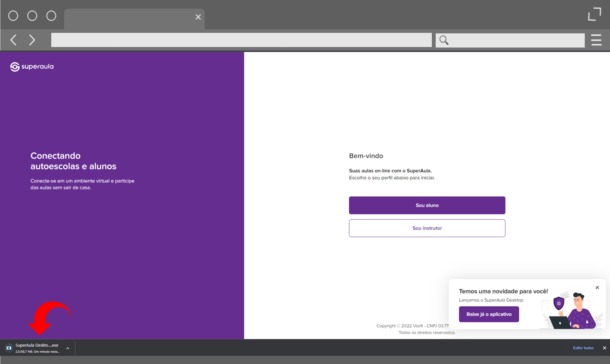Open the downloading SuperAula Desktop file

[37, 345]
